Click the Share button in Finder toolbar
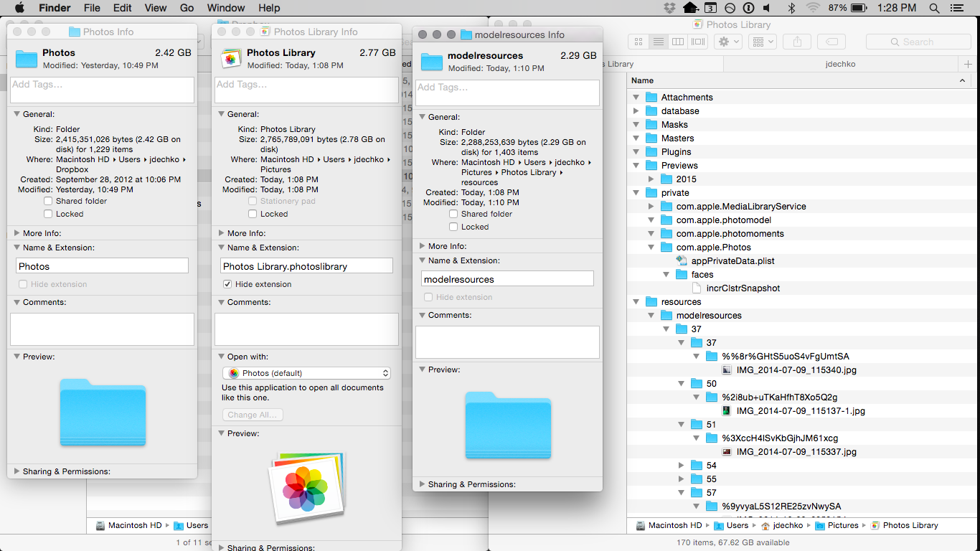The height and width of the screenshot is (551, 980). [x=797, y=42]
